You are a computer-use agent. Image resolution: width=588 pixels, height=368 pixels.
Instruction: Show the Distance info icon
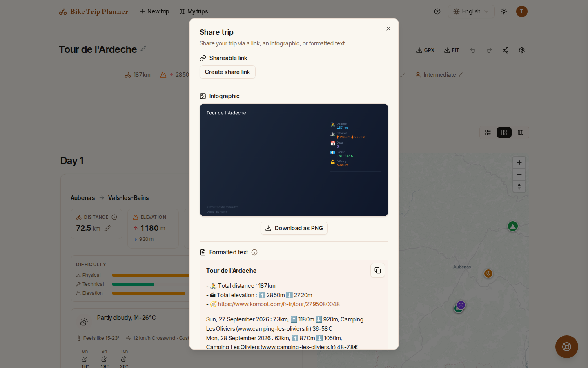(x=114, y=217)
